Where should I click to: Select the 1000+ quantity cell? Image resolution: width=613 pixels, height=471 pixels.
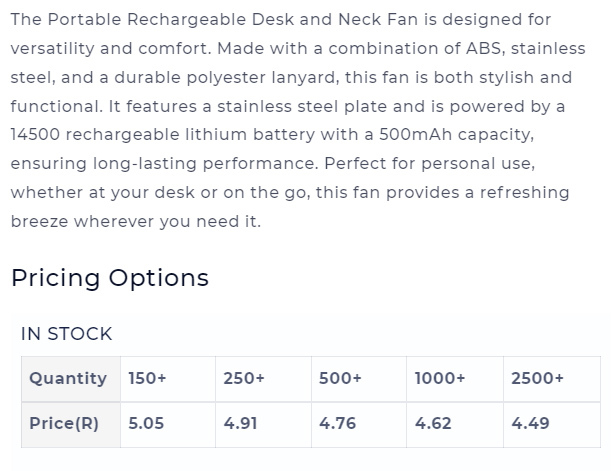[x=455, y=379]
